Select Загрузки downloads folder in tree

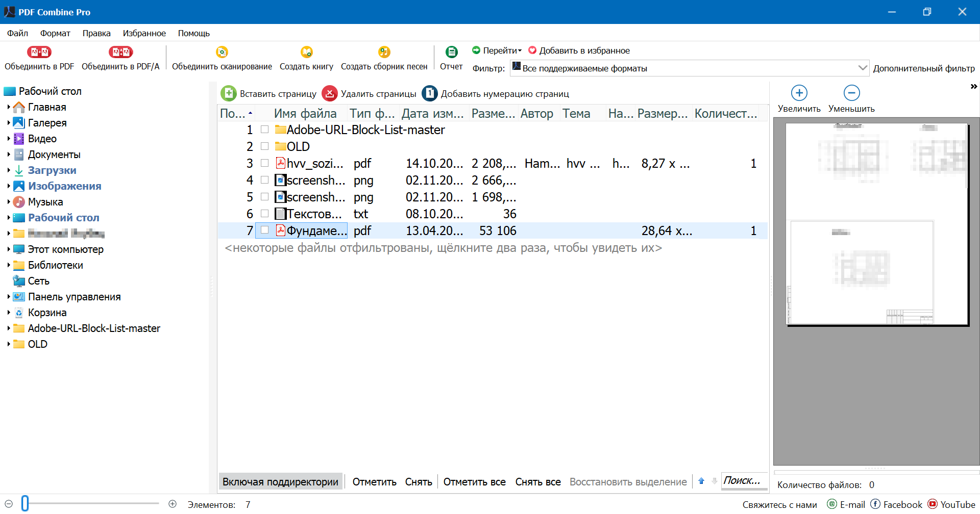[52, 170]
